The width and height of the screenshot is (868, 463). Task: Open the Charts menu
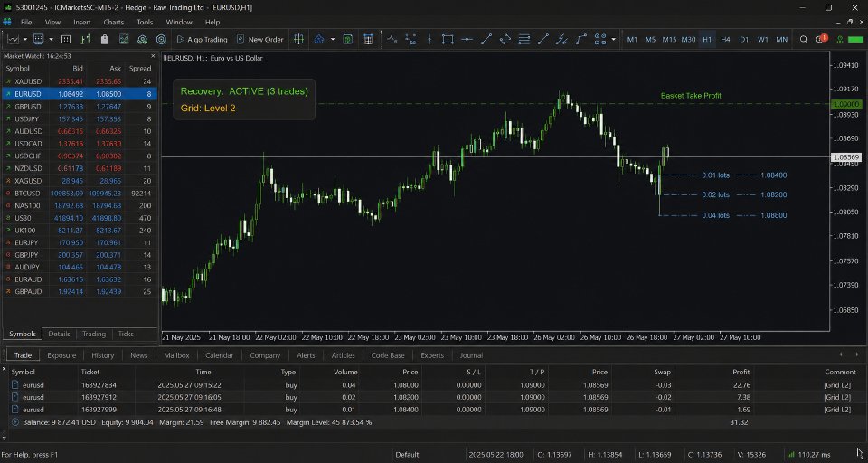[114, 22]
